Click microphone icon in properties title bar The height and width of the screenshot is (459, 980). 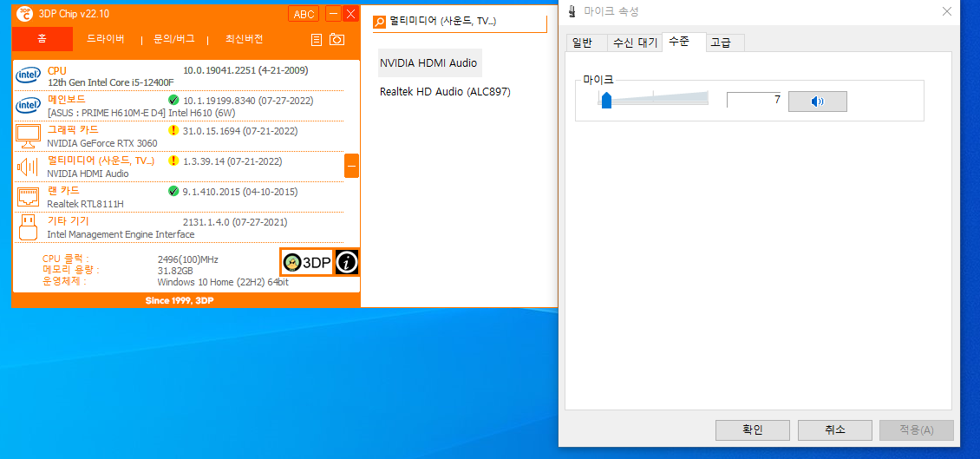coord(572,10)
